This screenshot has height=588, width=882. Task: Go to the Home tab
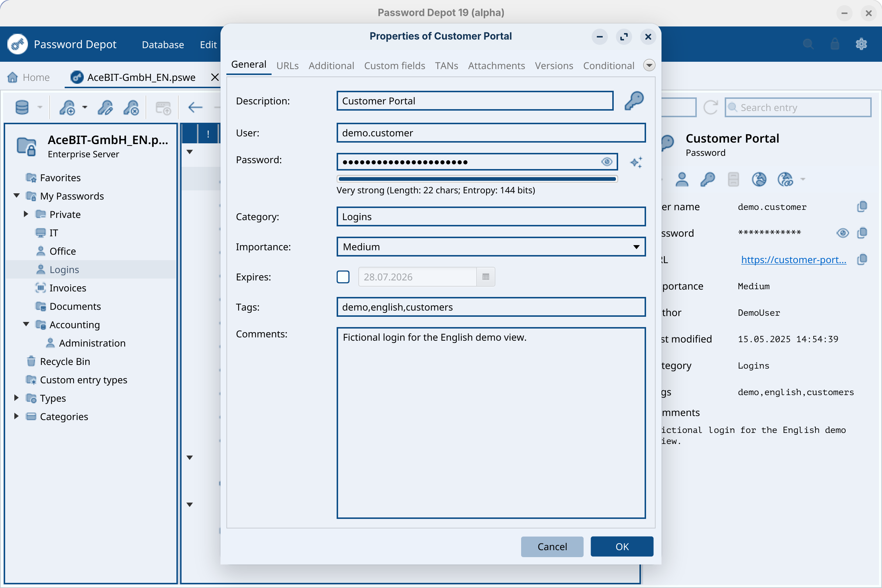(x=29, y=77)
